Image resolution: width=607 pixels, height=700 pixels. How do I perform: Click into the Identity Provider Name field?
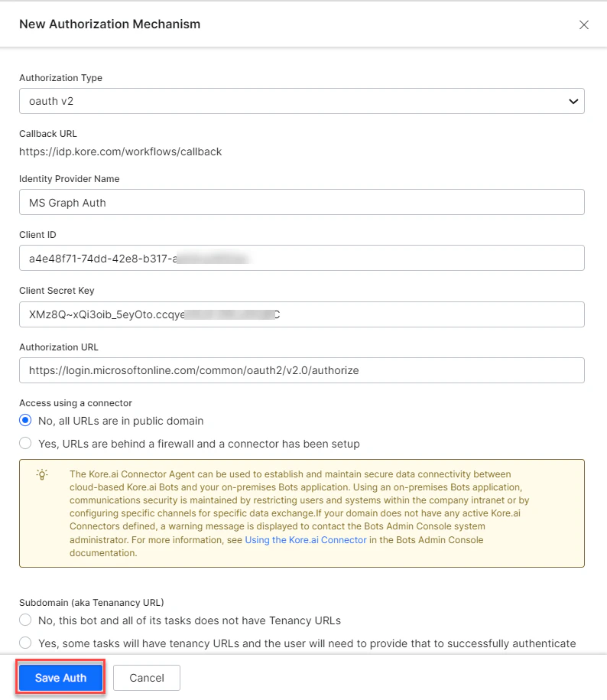302,202
